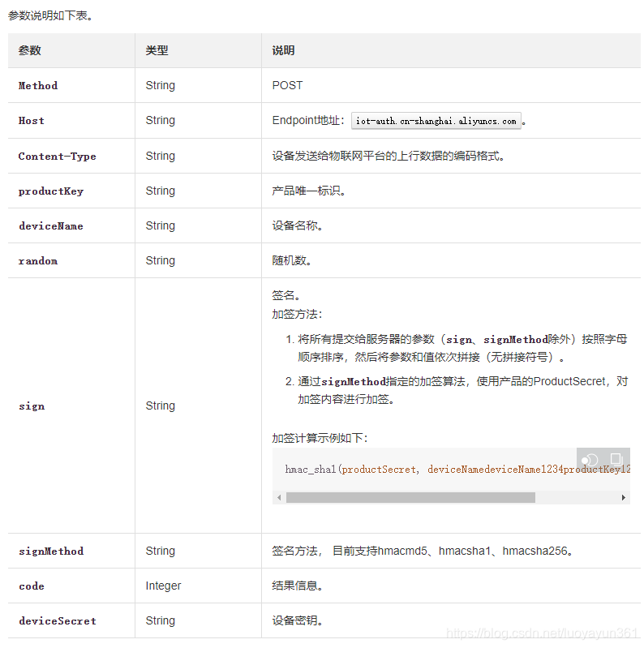Click the String type in random row
This screenshot has height=648, width=644.
pyautogui.click(x=161, y=261)
